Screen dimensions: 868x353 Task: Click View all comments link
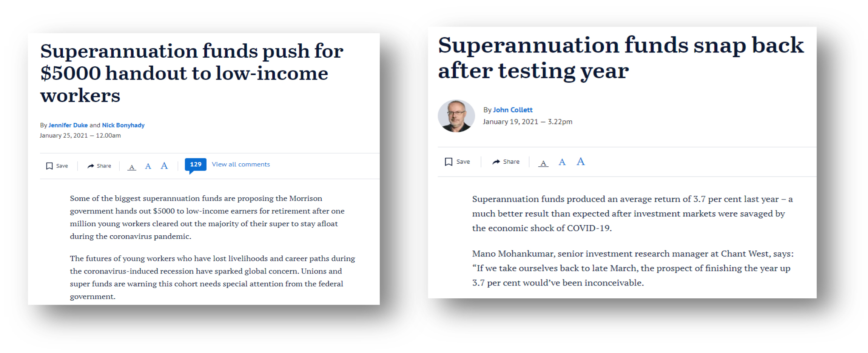(x=241, y=164)
